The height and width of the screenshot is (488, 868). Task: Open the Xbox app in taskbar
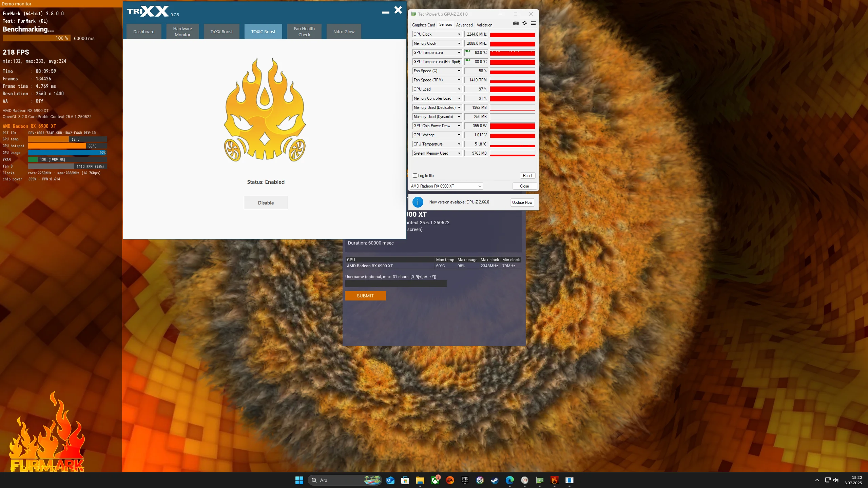[435, 480]
